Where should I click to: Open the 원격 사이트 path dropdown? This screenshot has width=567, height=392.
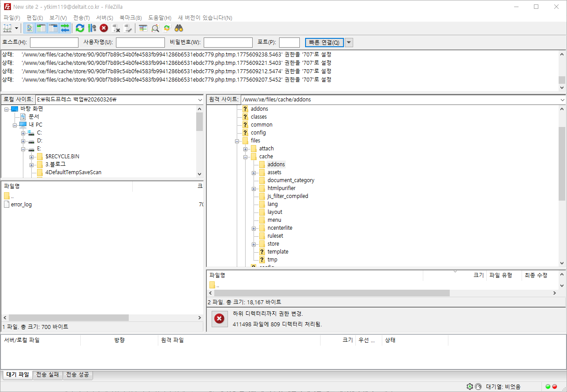tap(562, 100)
